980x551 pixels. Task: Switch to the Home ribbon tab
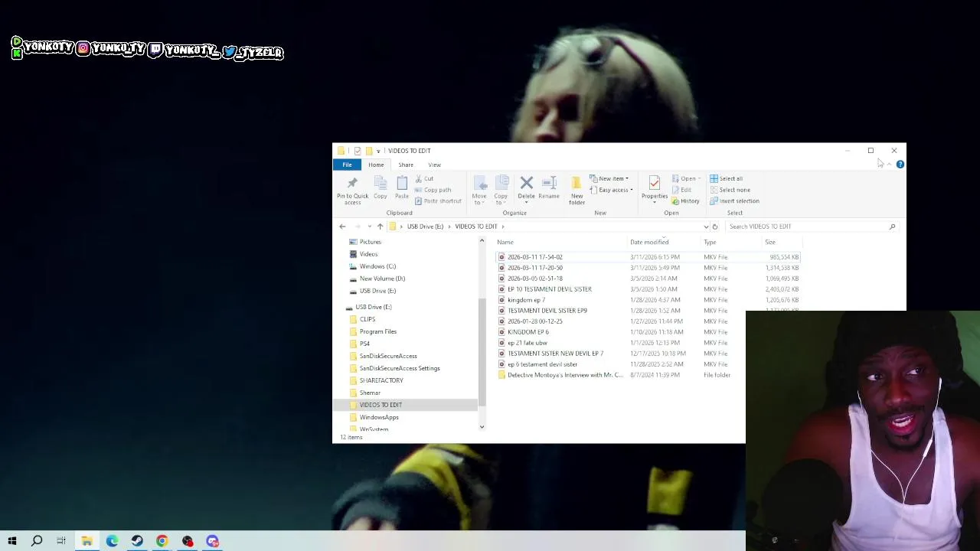(376, 165)
